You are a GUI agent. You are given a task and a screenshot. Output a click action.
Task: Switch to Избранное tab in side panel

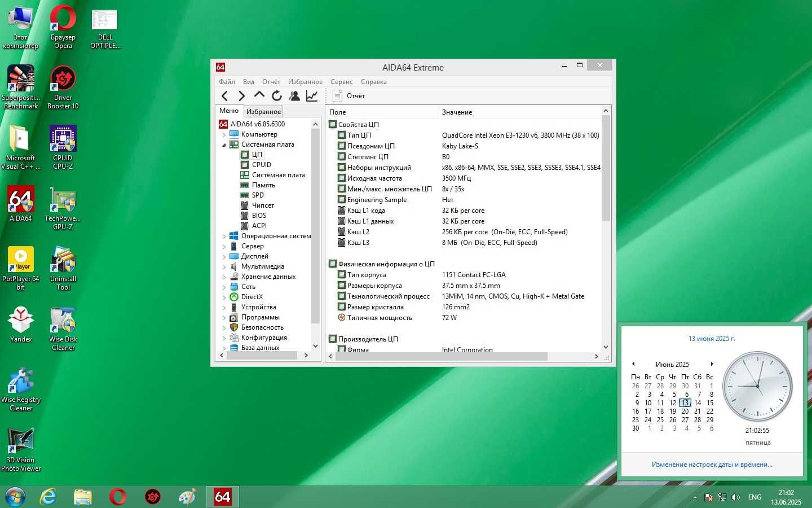pyautogui.click(x=263, y=112)
